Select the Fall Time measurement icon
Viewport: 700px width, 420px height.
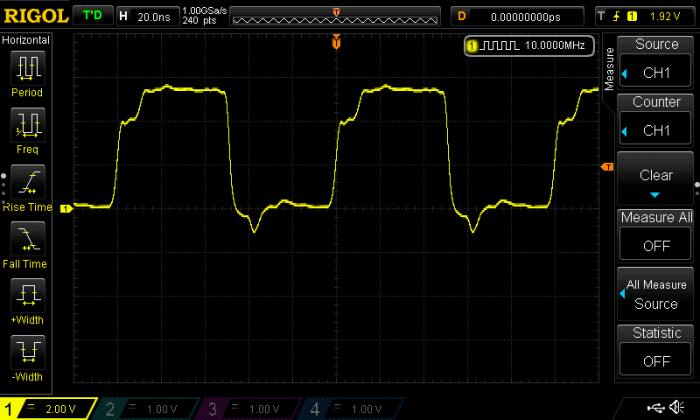(x=28, y=238)
